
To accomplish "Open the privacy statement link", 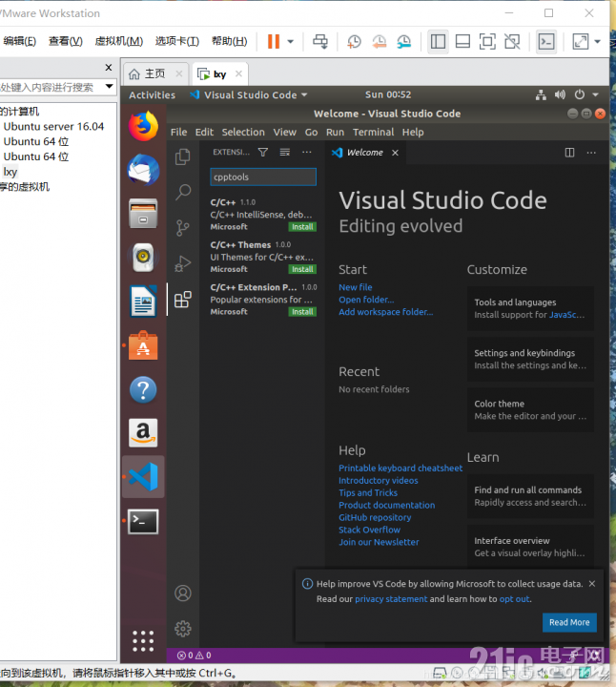I will click(x=391, y=599).
